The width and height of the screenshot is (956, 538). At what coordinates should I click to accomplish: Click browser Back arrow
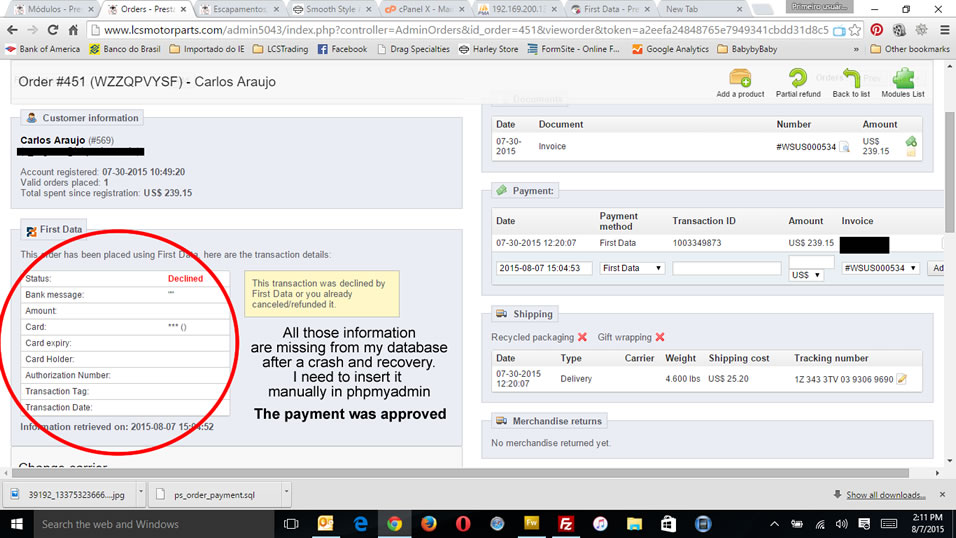pos(12,30)
